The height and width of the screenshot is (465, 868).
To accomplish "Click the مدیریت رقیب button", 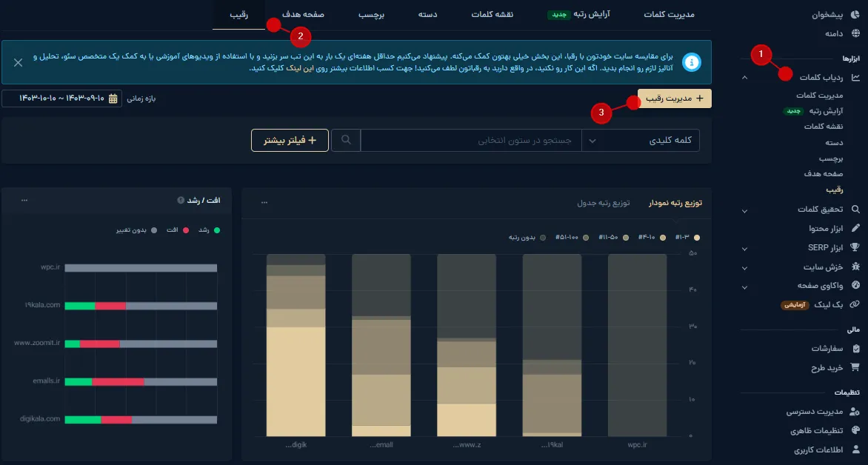I will pos(674,98).
